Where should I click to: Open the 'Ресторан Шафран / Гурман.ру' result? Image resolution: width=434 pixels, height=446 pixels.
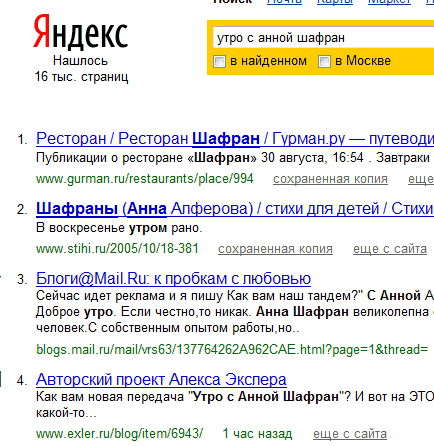tap(235, 138)
